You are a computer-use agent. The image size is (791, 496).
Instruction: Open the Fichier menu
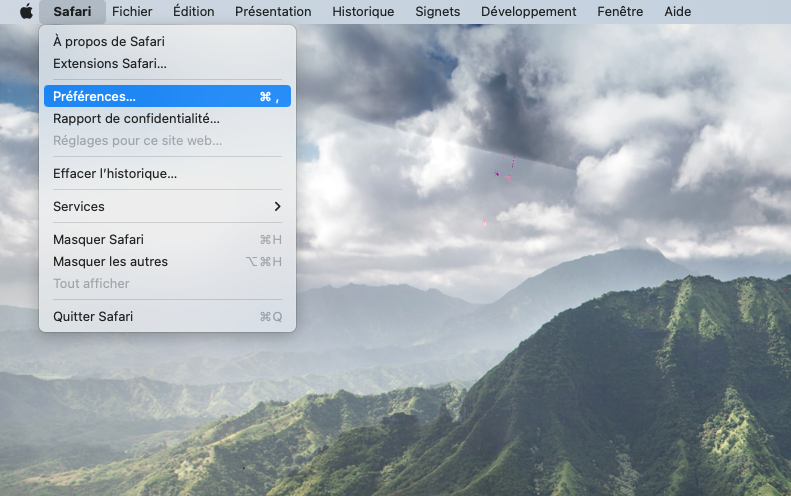[132, 11]
